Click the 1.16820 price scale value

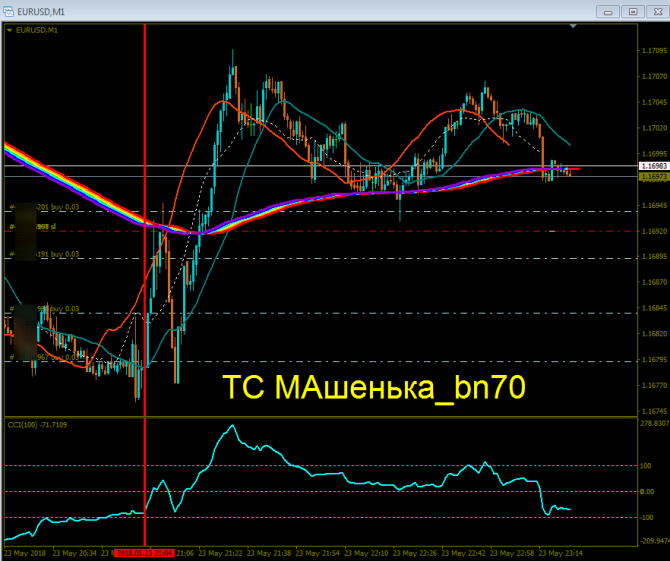655,334
